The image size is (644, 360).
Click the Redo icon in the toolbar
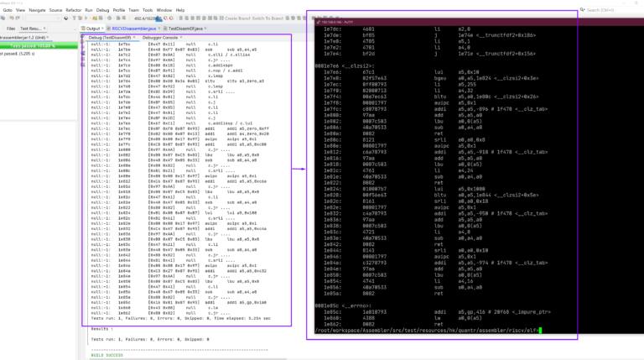pos(18,18)
